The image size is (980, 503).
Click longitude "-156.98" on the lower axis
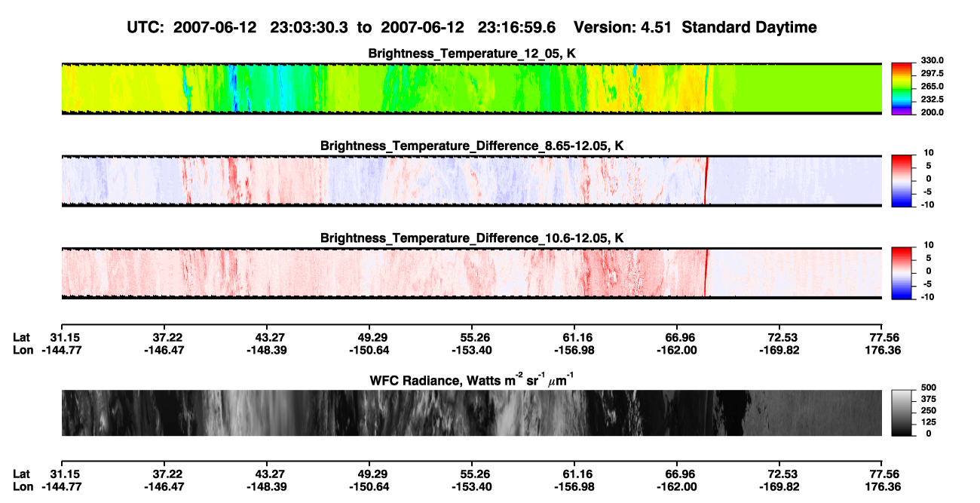click(575, 488)
